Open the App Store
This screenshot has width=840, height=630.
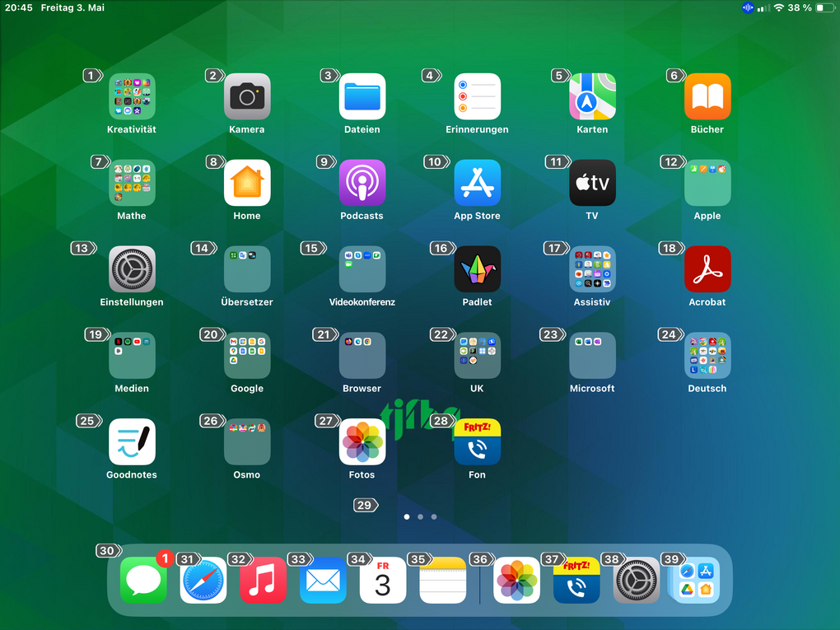click(x=478, y=183)
